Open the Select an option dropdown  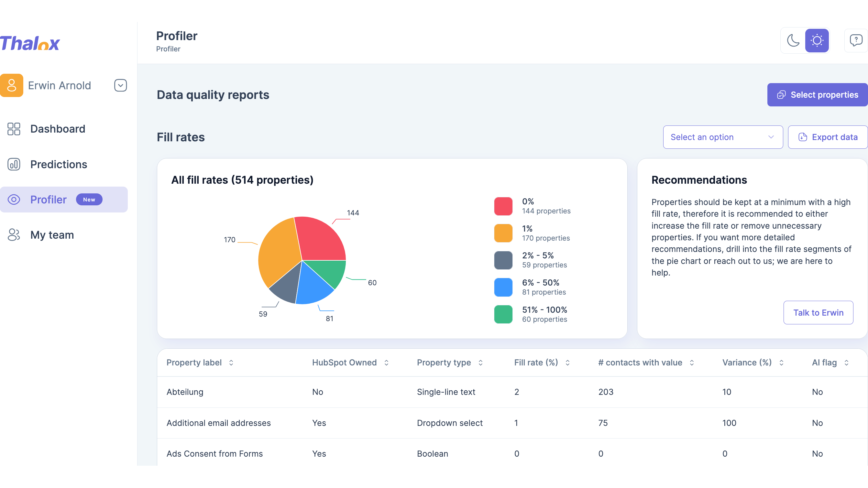click(723, 137)
